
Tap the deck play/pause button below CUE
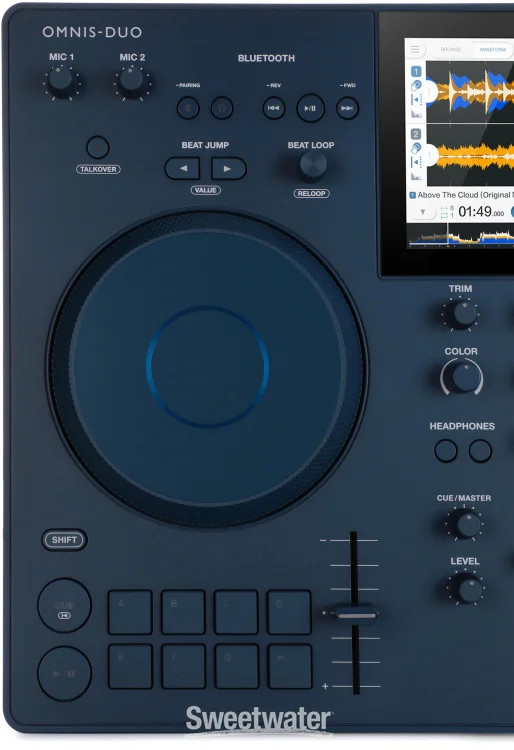click(x=65, y=674)
